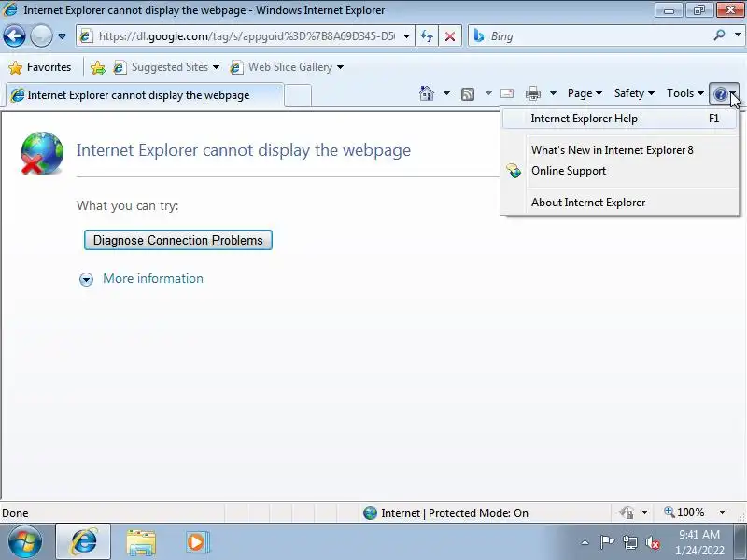Click the error heading text

pyautogui.click(x=244, y=150)
